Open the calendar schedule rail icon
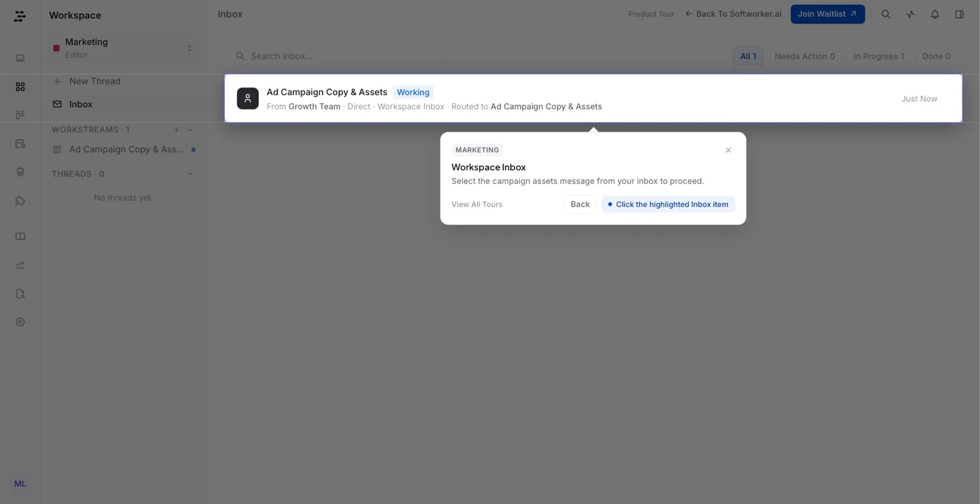The image size is (980, 504). tap(20, 144)
